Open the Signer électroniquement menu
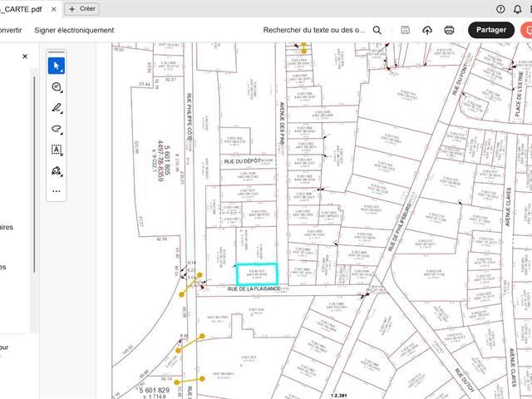The height and width of the screenshot is (399, 532). tap(74, 30)
